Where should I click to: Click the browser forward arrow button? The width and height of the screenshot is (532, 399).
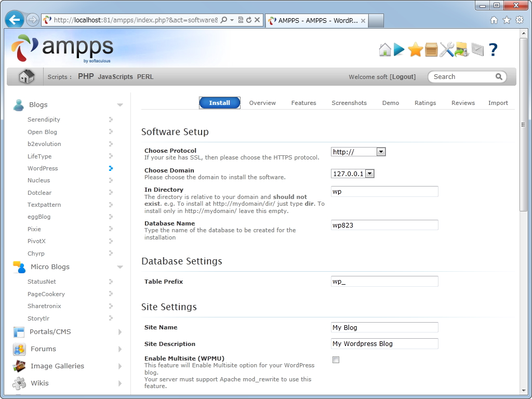point(33,20)
